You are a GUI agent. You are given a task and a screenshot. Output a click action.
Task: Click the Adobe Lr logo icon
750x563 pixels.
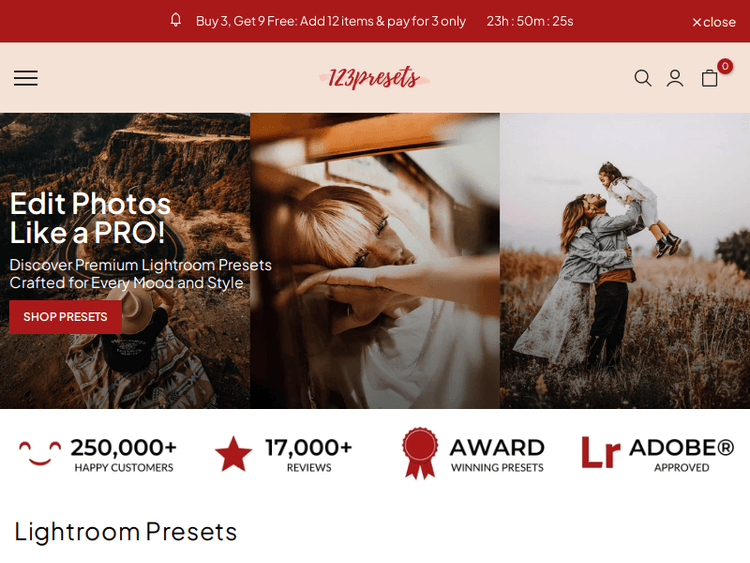point(601,452)
